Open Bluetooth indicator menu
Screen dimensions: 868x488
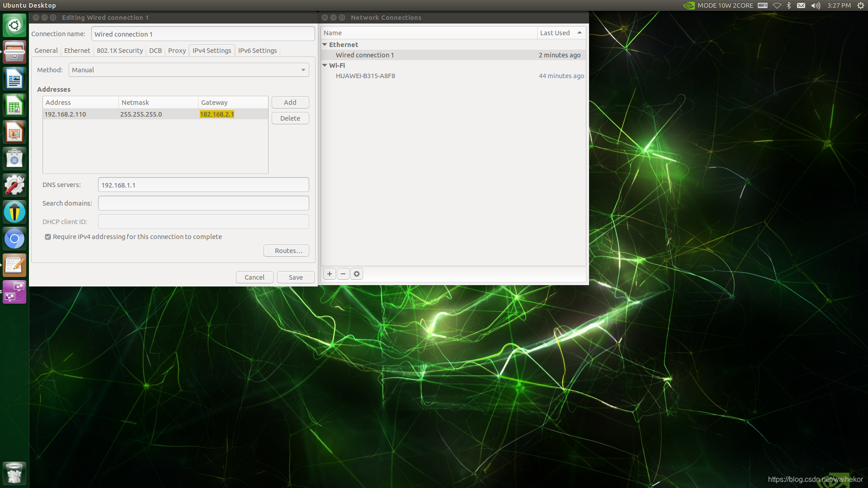pyautogui.click(x=789, y=5)
